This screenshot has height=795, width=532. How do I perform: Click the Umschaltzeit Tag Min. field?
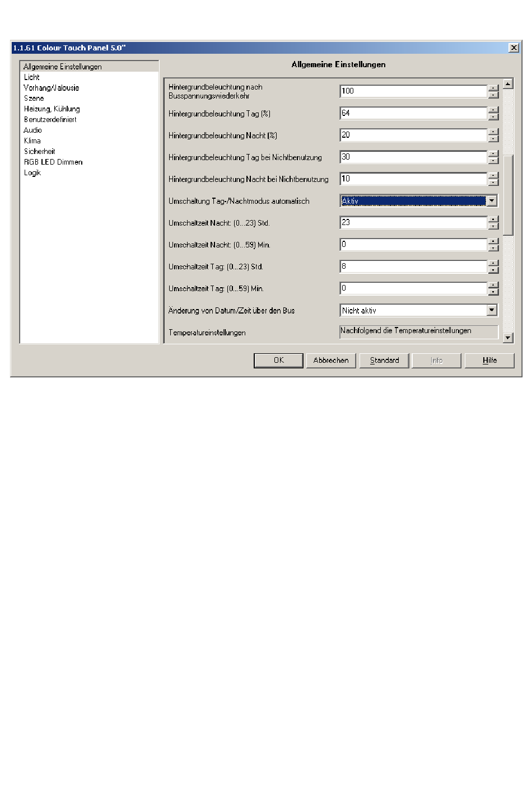click(x=413, y=288)
